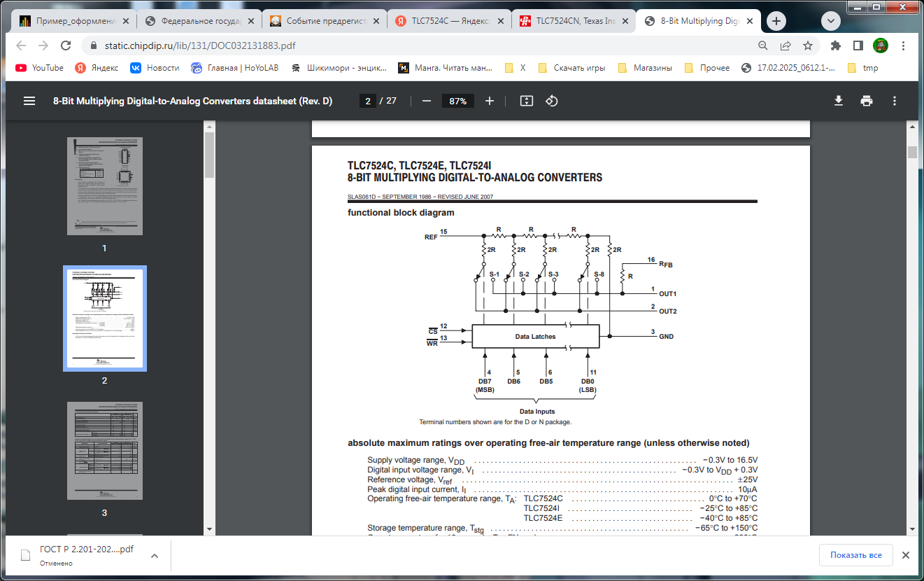Click the thumbnail panel scroll up arrow
924x581 pixels.
point(209,125)
